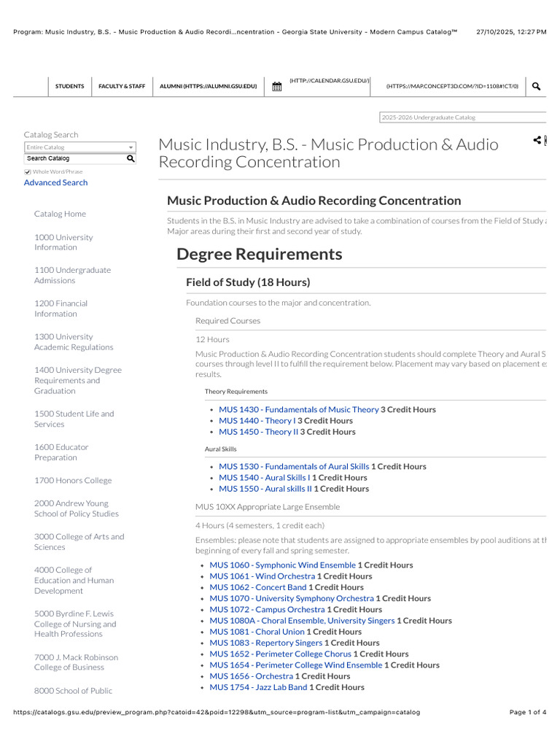Viewport: 560px width, 747px height.
Task: Click the share icon beside the program title
Action: coord(537,140)
